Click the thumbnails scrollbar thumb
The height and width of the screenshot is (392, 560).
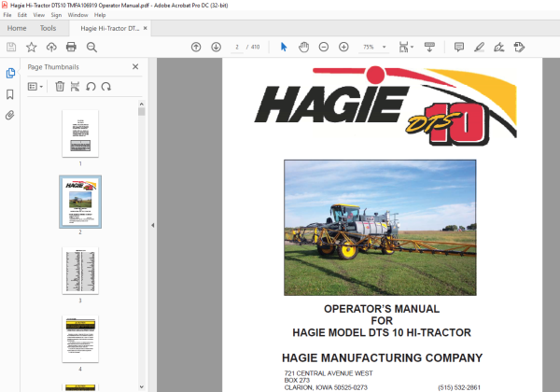pos(142,112)
